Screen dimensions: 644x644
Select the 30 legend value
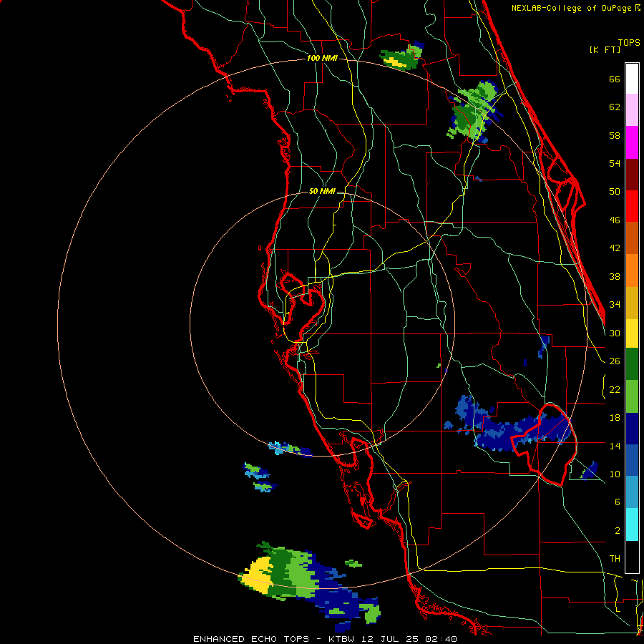615,333
